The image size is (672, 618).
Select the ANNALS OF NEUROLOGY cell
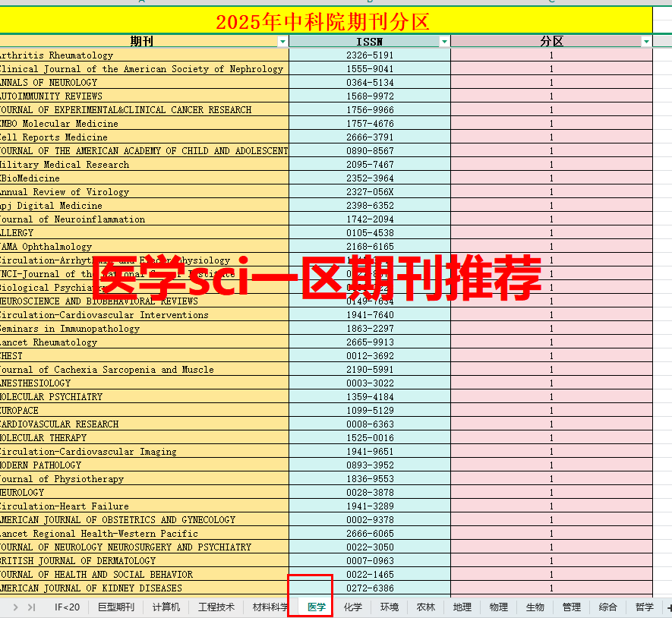click(x=144, y=83)
